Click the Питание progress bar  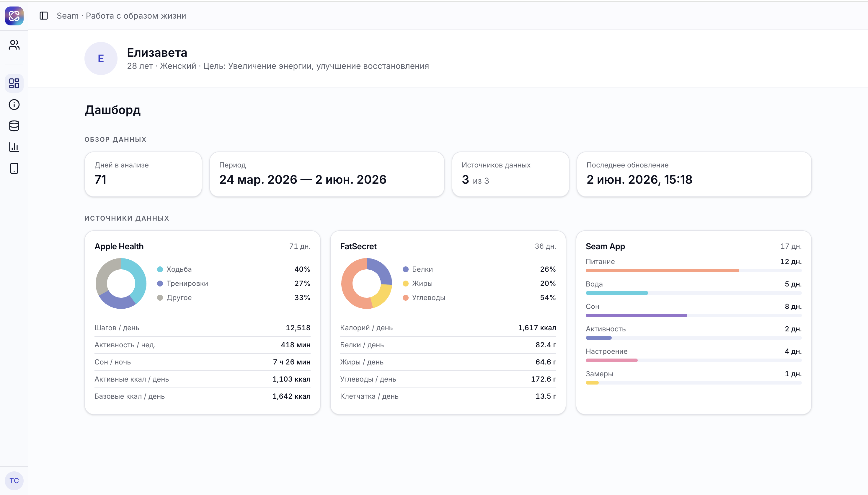694,271
